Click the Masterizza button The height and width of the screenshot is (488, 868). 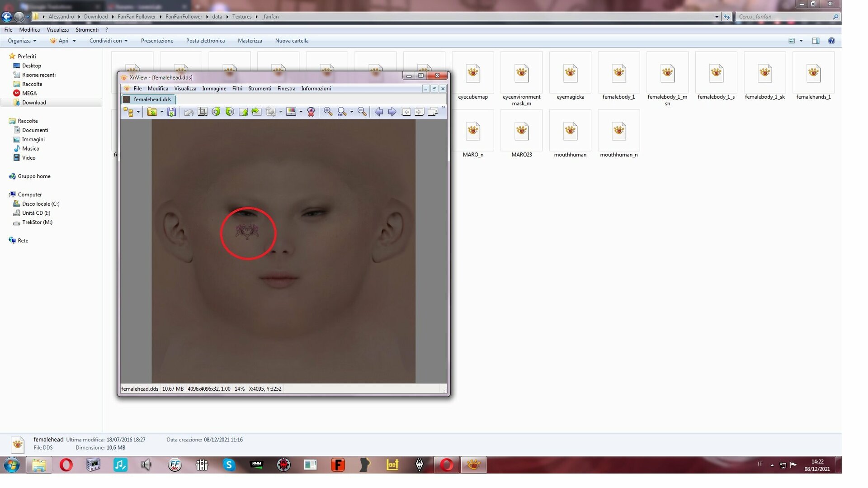click(x=250, y=41)
